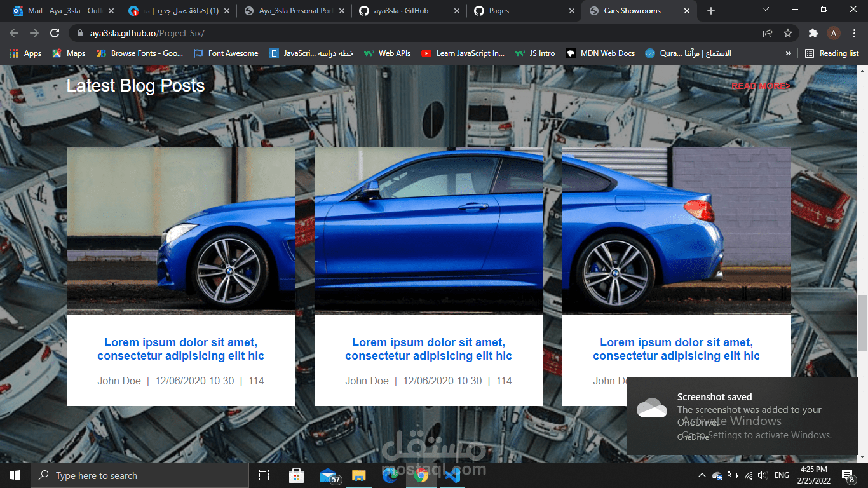
Task: Show more bookmarks with the chevron
Action: (789, 53)
